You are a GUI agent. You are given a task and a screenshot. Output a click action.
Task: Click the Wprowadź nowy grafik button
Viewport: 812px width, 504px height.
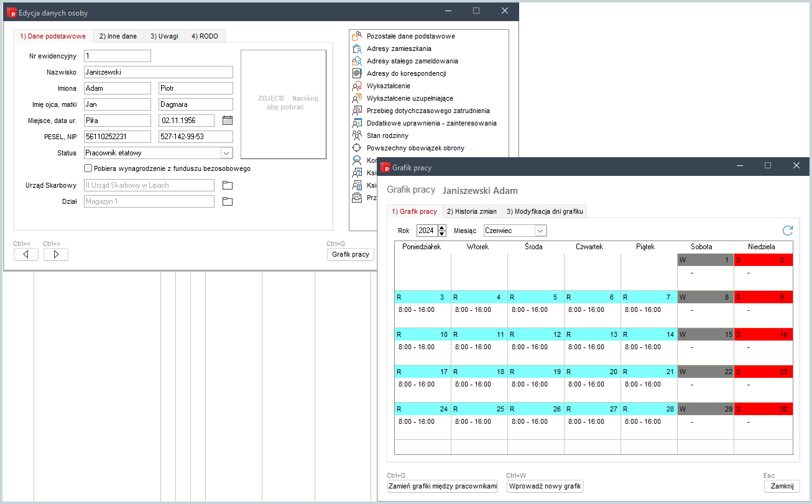coord(545,486)
